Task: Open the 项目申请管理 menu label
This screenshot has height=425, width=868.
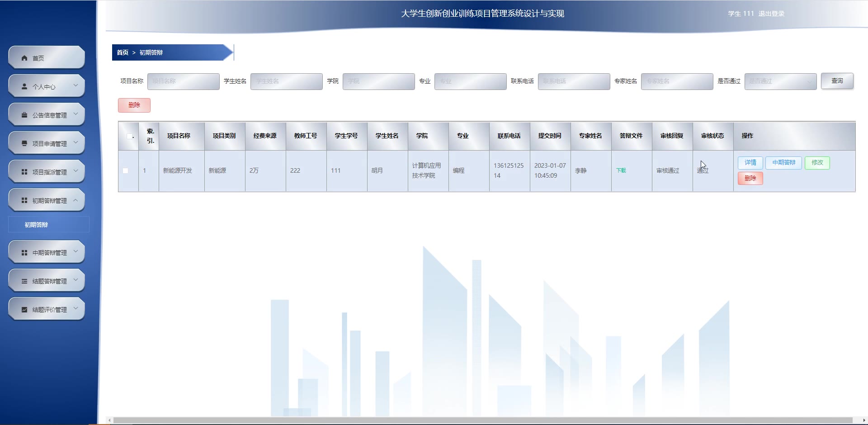Action: (x=50, y=144)
